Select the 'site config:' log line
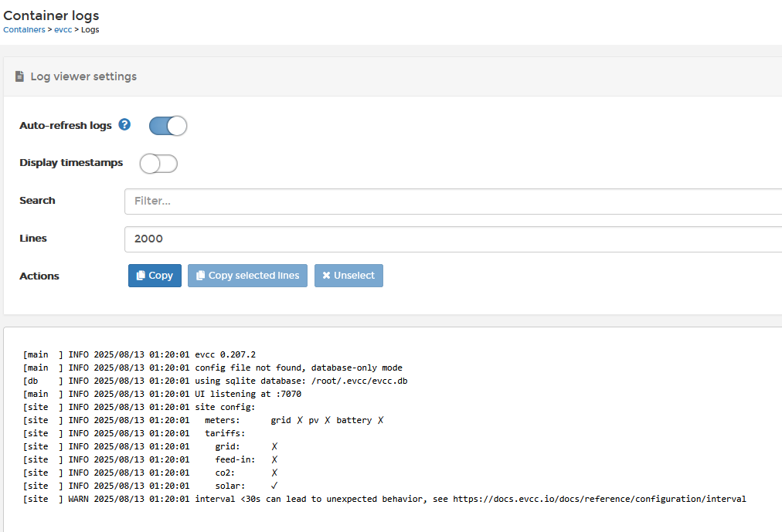 tap(139, 407)
